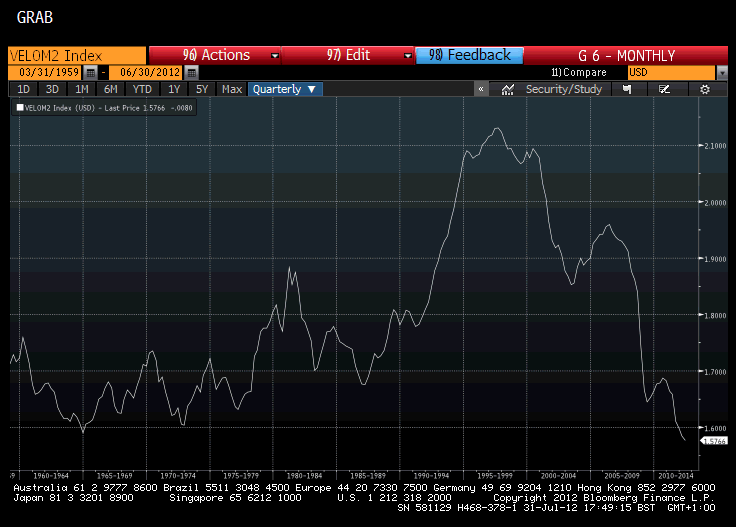Select the 1M range tab

(x=82, y=89)
